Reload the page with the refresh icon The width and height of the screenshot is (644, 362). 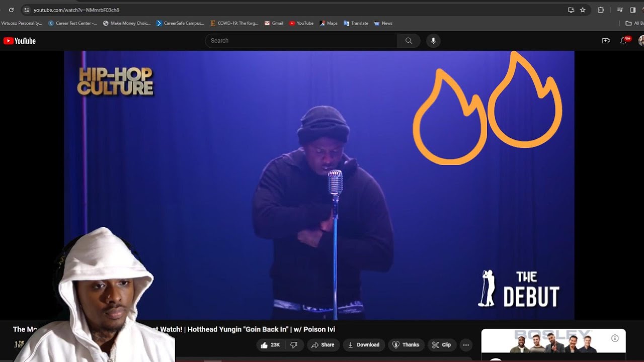pos(11,10)
